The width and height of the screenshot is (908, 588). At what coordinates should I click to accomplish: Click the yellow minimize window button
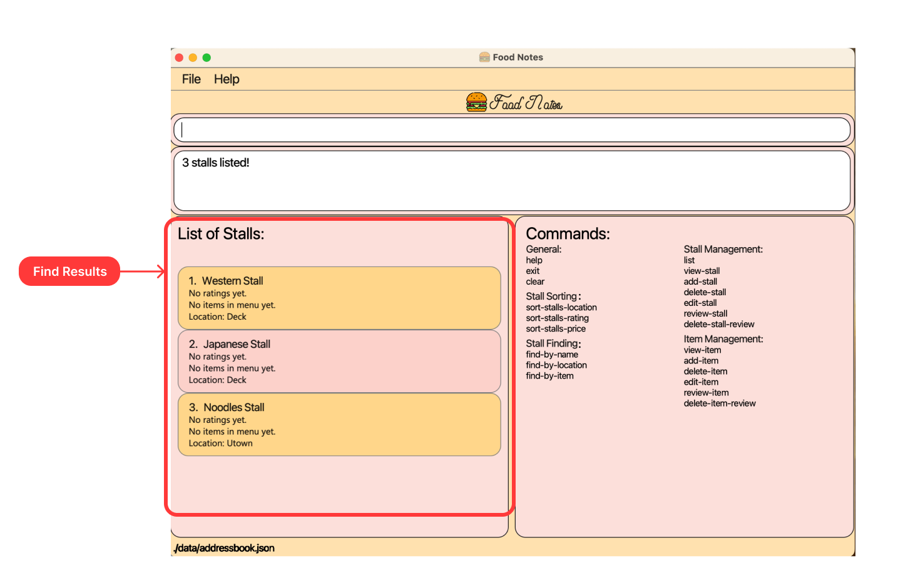[193, 58]
